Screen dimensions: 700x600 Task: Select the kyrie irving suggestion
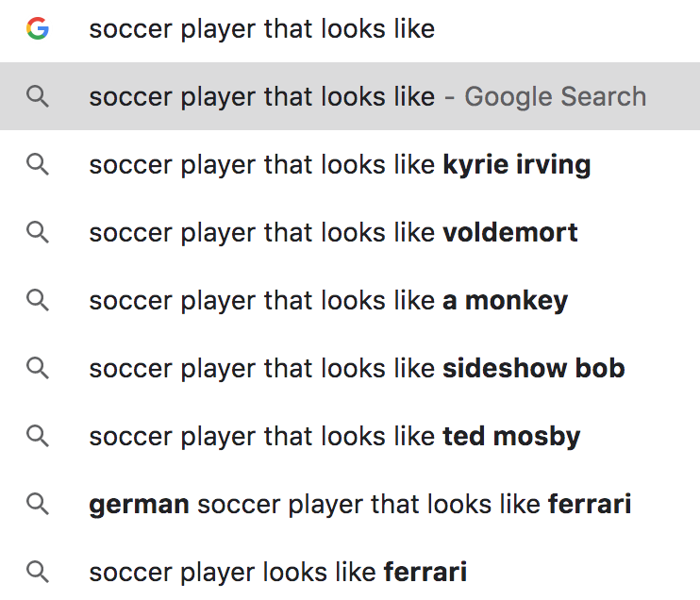click(350, 164)
